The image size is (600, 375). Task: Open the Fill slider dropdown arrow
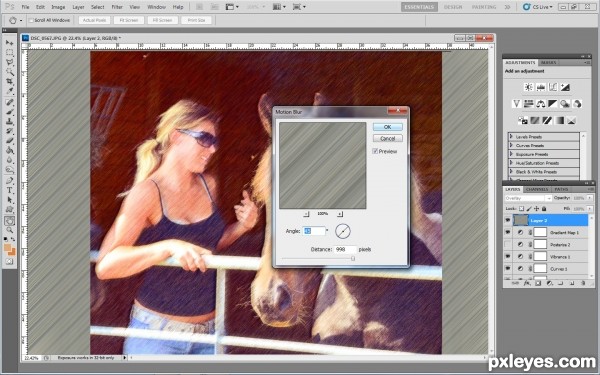click(589, 209)
